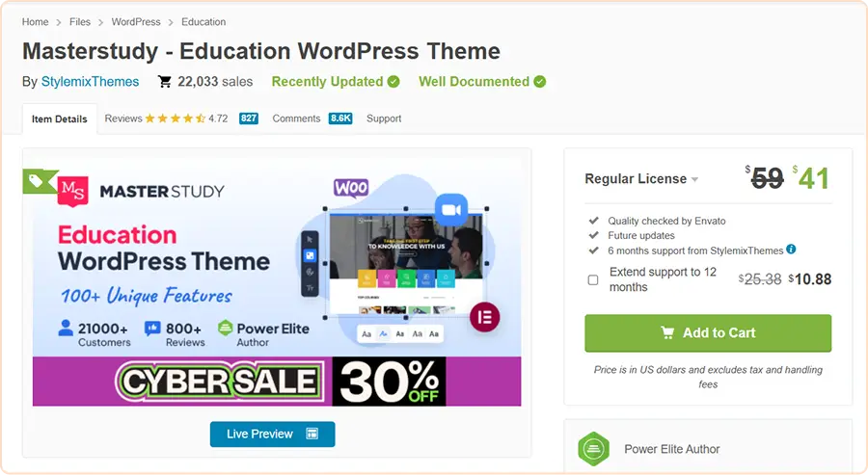This screenshot has height=475, width=868.
Task: Click the Power Elite Author hexagon badge
Action: (x=593, y=448)
